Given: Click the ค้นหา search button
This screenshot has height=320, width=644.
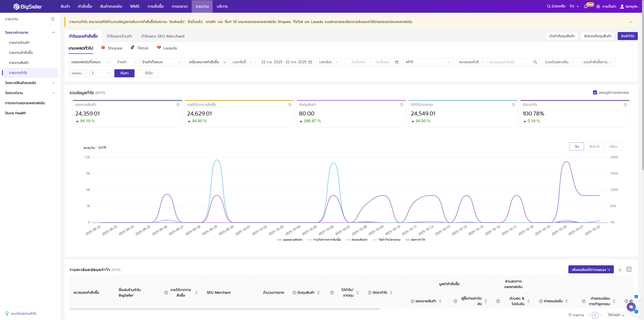Looking at the screenshot, I should point(124,73).
